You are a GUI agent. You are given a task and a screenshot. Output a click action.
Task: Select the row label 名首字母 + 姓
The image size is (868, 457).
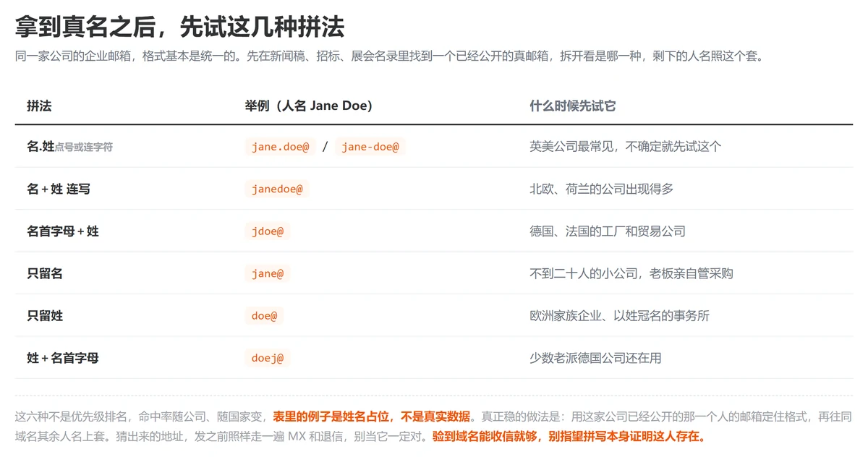pyautogui.click(x=63, y=231)
